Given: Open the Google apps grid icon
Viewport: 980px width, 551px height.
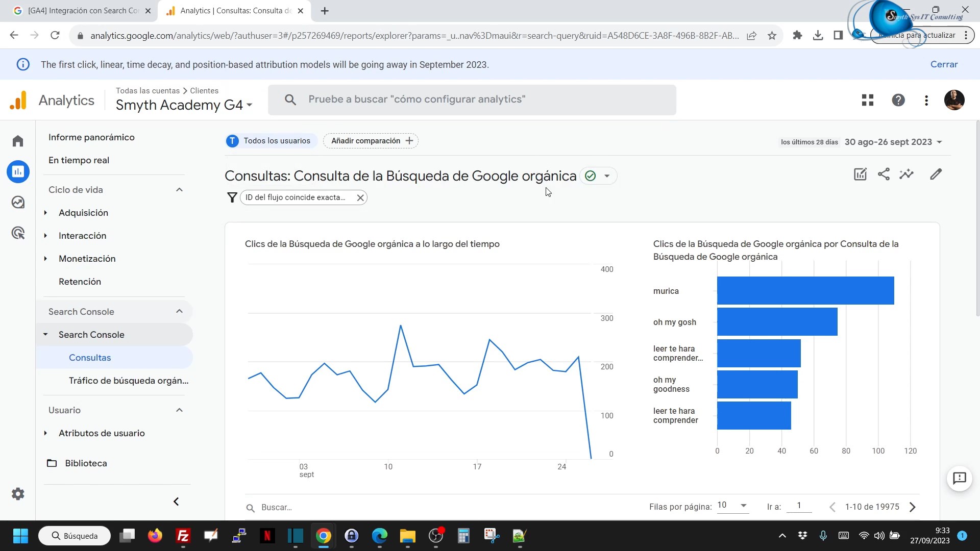Looking at the screenshot, I should 868,100.
